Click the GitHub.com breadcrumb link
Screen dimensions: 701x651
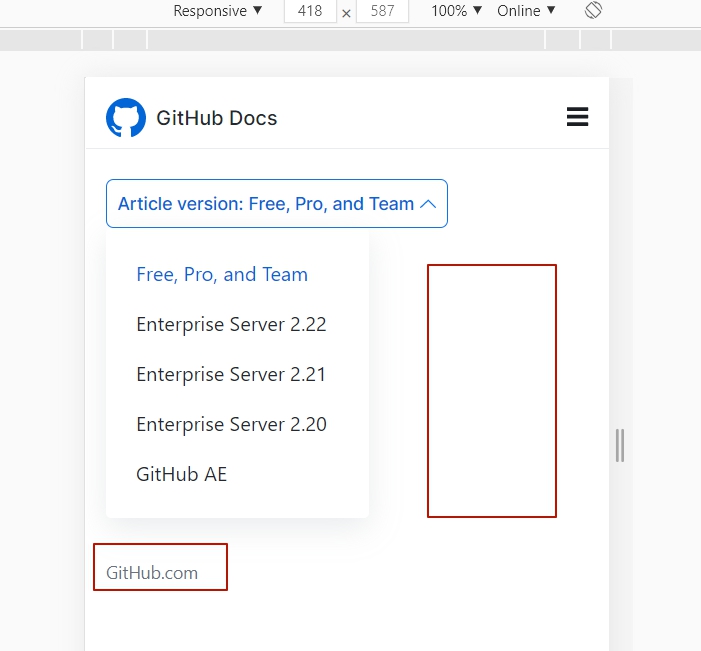click(152, 573)
